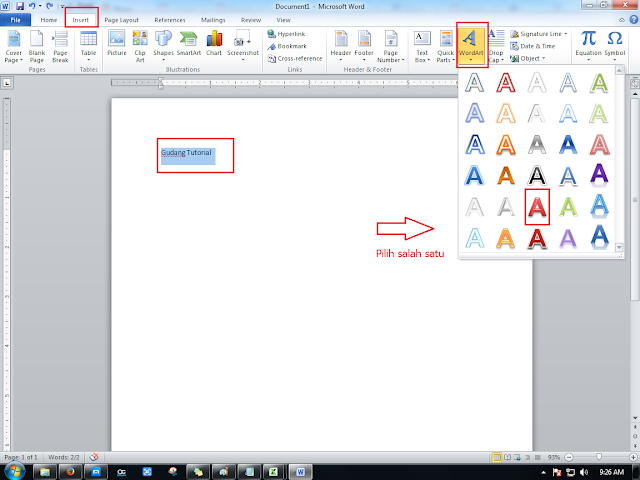Viewport: 640px width, 480px height.
Task: Open Firefox from the taskbar
Action: pyautogui.click(x=70, y=472)
